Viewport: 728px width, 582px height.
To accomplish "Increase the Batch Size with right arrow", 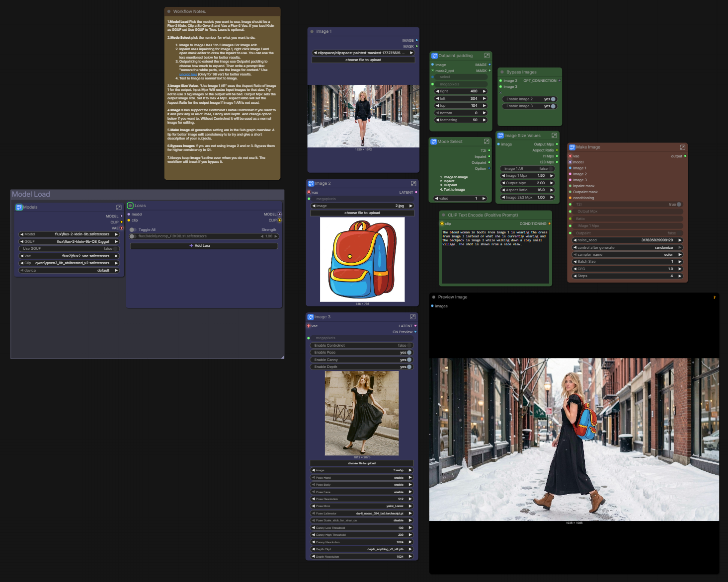I will [679, 262].
